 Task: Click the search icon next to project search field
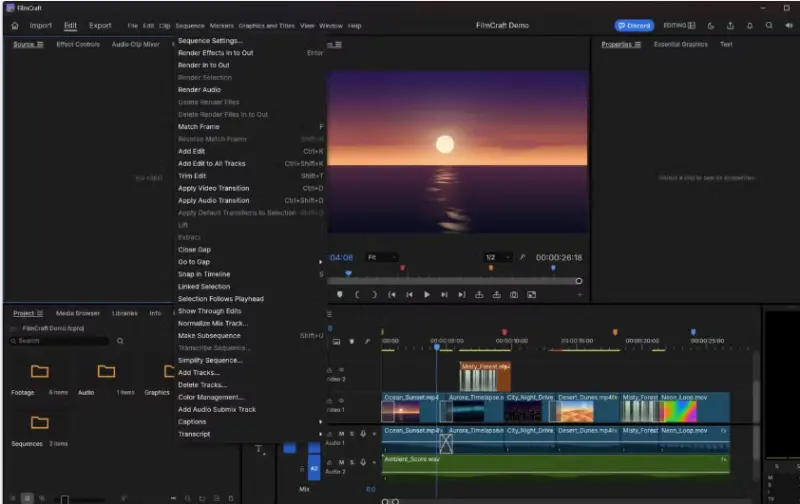coord(120,341)
